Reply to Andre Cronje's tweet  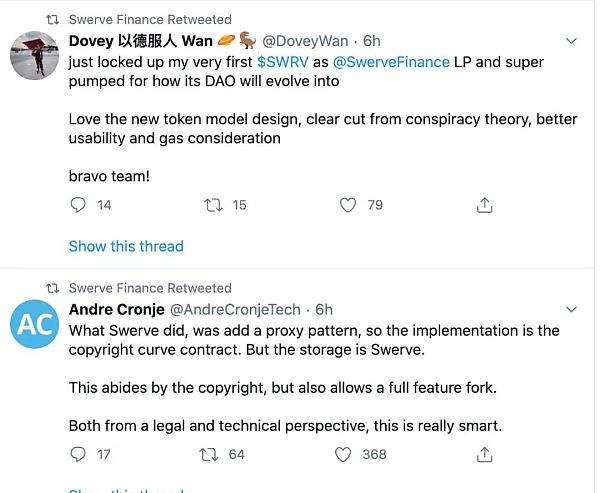click(79, 454)
